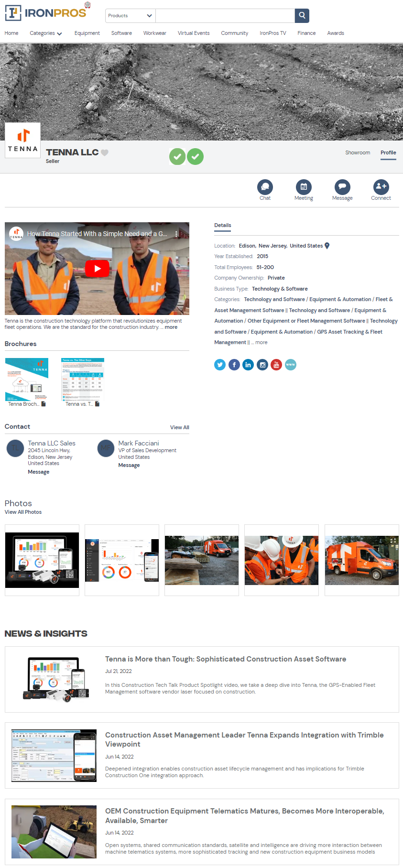Open the video three-dot options menu
This screenshot has height=868, width=403.
pos(176,234)
